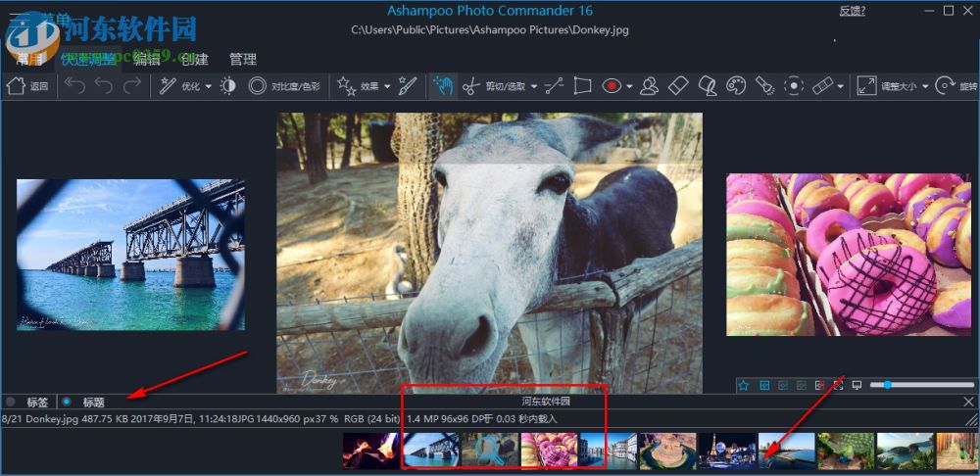Click the fullscreen corners icon below preview
This screenshot has height=476, width=980.
[x=838, y=386]
